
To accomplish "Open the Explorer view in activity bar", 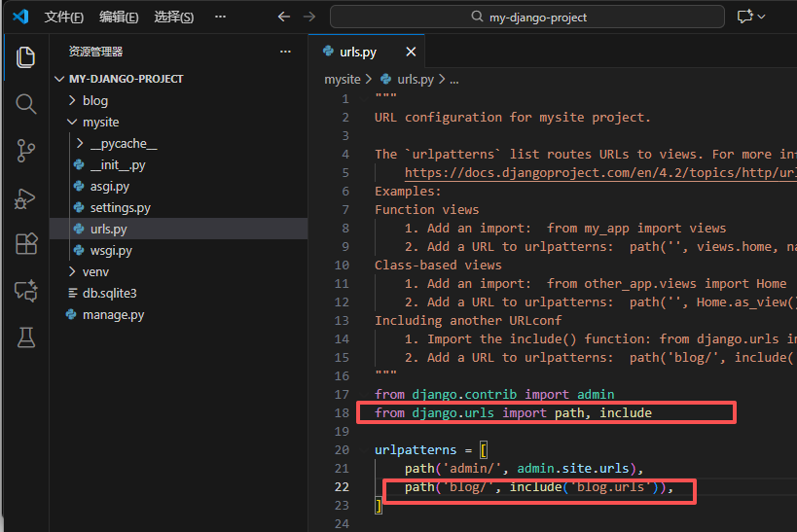I will point(26,57).
